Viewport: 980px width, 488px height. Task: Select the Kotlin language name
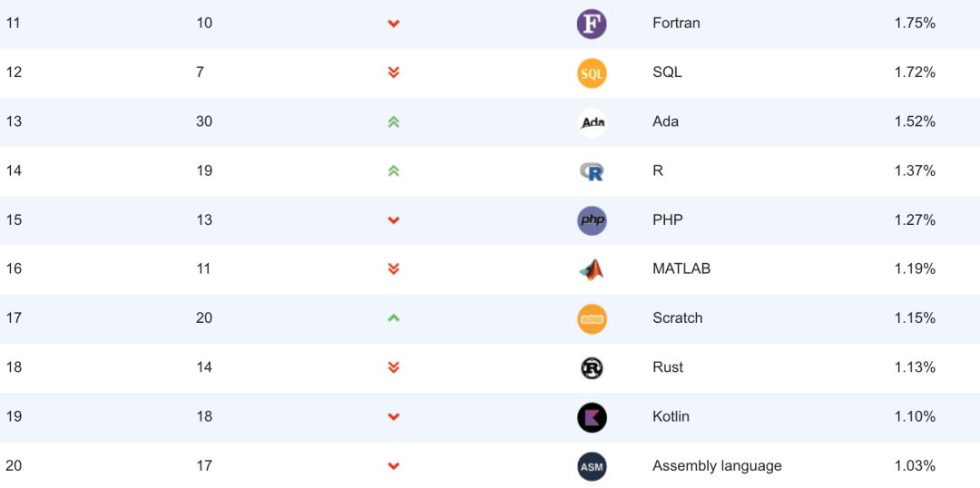pos(671,416)
